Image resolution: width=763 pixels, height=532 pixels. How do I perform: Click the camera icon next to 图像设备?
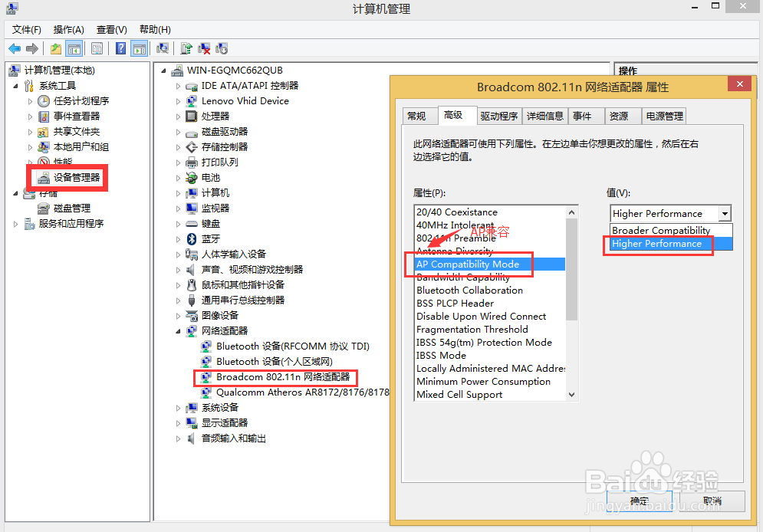[x=192, y=316]
